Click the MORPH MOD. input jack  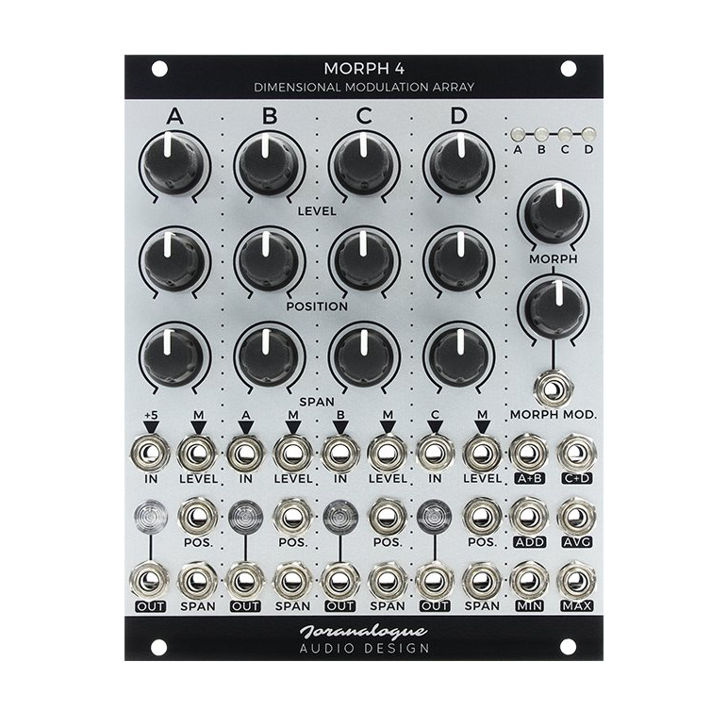554,389
